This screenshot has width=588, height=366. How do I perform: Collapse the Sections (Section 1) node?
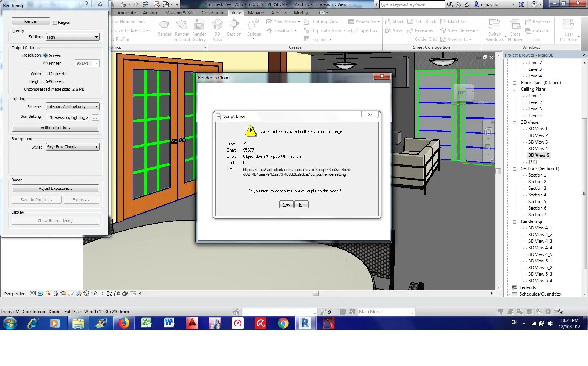point(514,168)
